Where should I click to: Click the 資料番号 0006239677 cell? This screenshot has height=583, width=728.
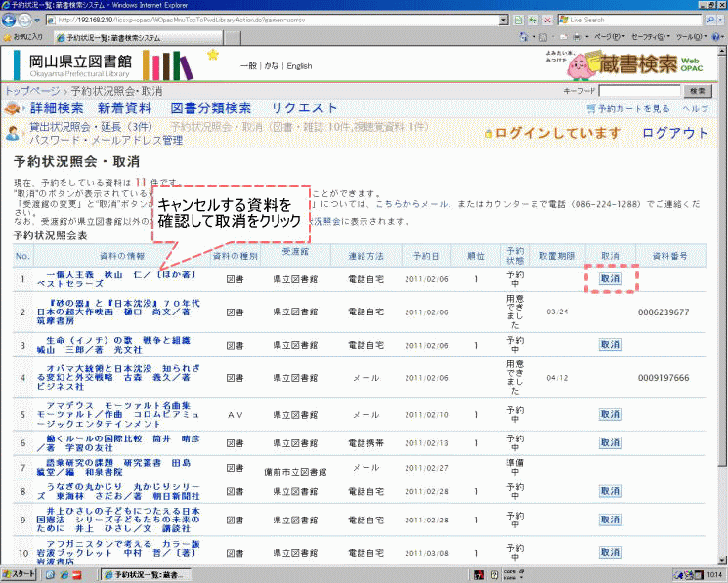click(664, 312)
